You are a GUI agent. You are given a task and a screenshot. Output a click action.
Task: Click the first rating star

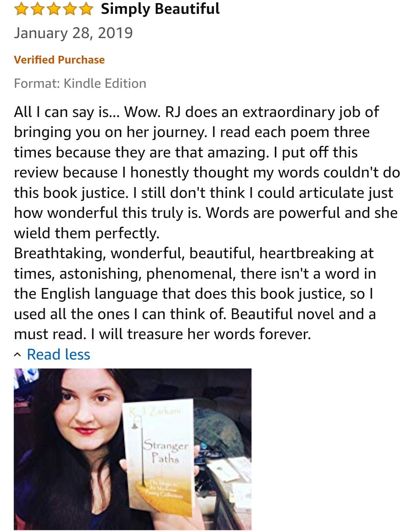(21, 9)
